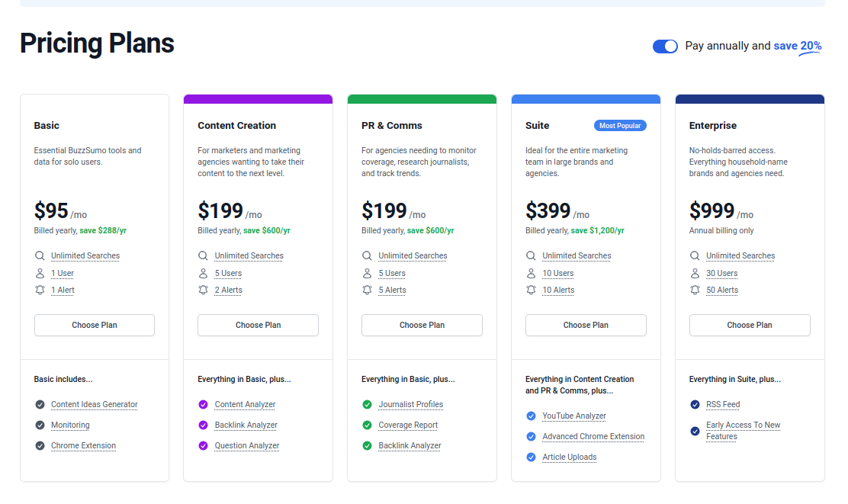Click purple checkmark beside Content Analyzer
Screen dimensions: 848x504
204,405
